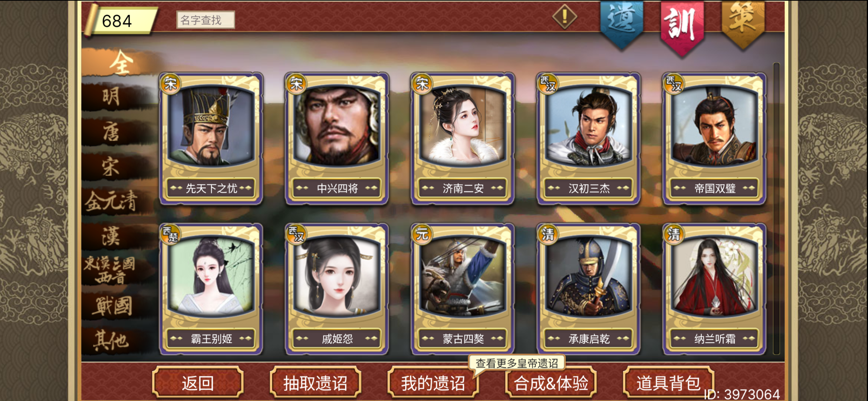868x401 pixels.
Task: Open the gold 策 banner icon
Action: (743, 23)
